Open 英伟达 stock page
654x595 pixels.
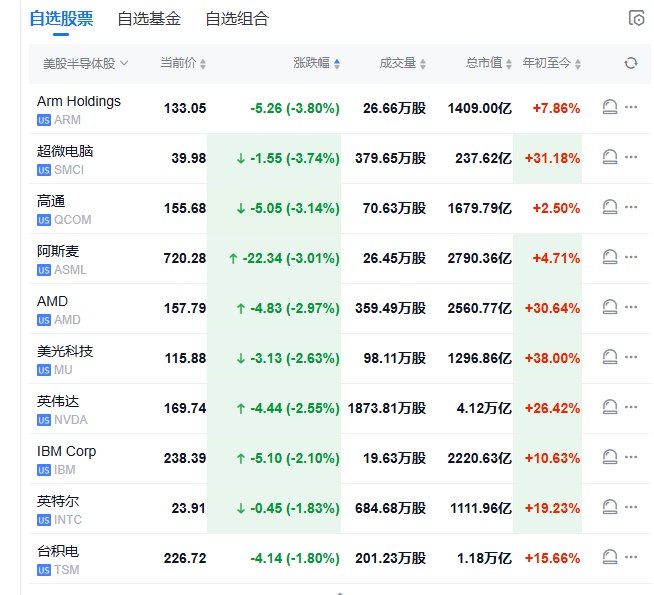58,401
